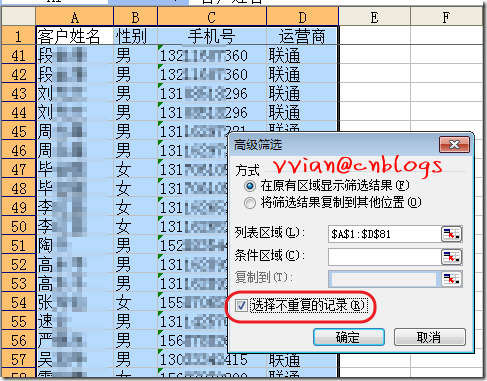Select row header 54
Viewport: 487px width, 381px height.
pyautogui.click(x=19, y=302)
